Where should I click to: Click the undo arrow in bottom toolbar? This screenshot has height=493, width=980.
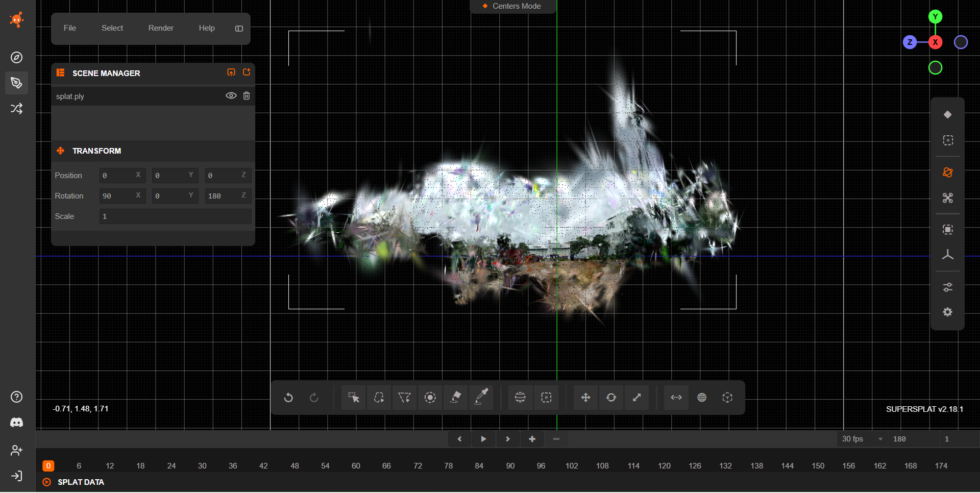pyautogui.click(x=288, y=398)
